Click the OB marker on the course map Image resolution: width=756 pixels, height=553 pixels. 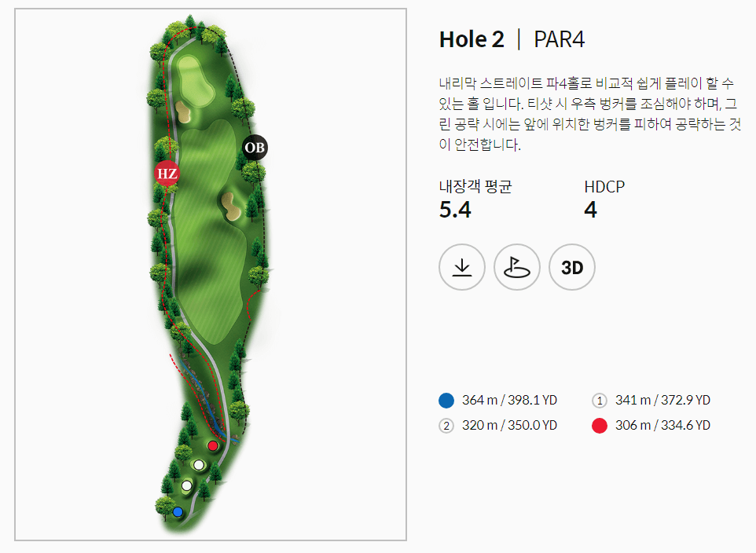(254, 148)
